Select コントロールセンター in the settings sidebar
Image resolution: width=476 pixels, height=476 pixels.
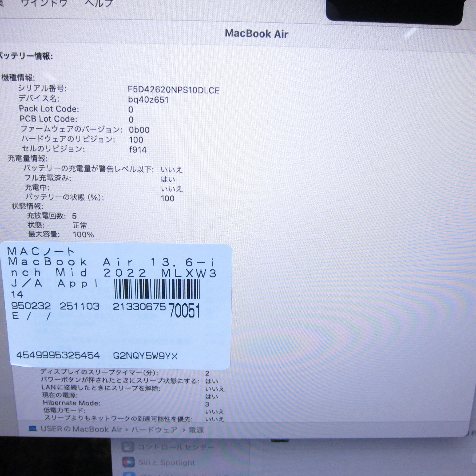(x=176, y=447)
